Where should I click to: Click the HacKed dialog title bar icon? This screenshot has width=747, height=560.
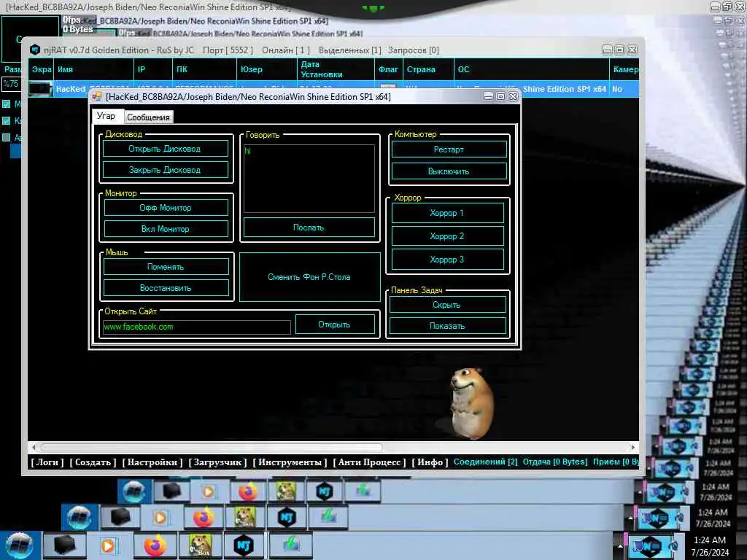(97, 97)
